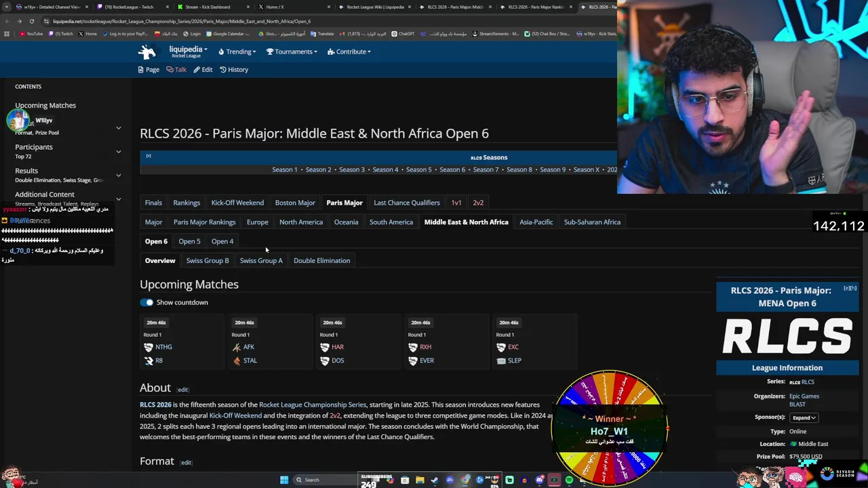Follow the Rocket League Championship Series link

pyautogui.click(x=313, y=405)
